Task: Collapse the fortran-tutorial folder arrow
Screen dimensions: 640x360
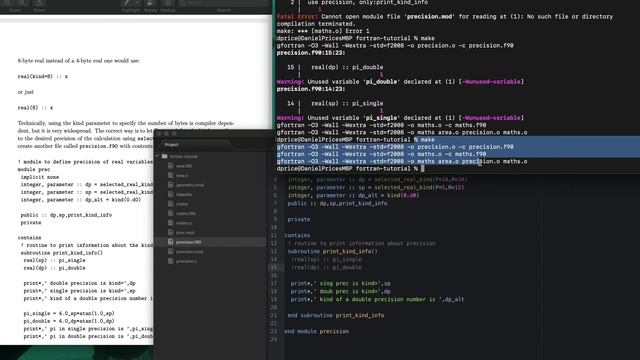Action: tap(158, 156)
